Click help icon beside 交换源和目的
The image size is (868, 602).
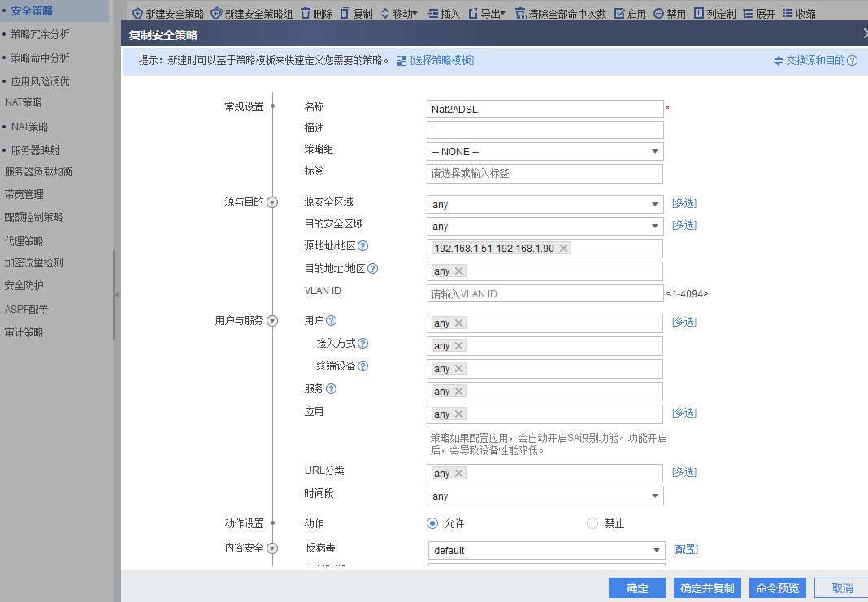[853, 61]
